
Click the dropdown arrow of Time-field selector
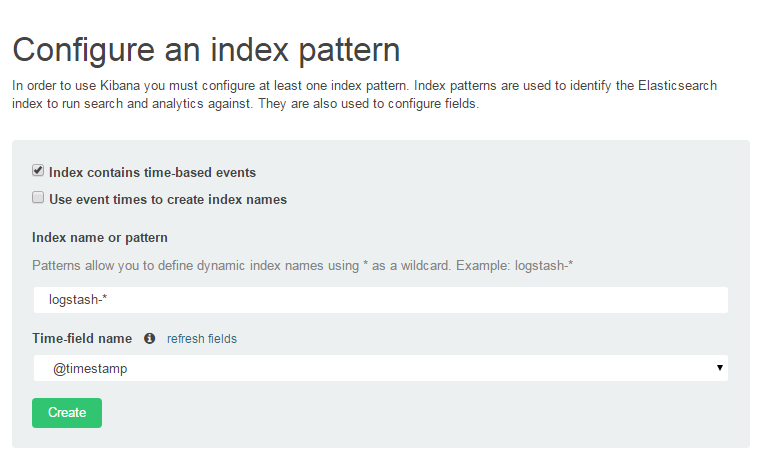(x=720, y=367)
